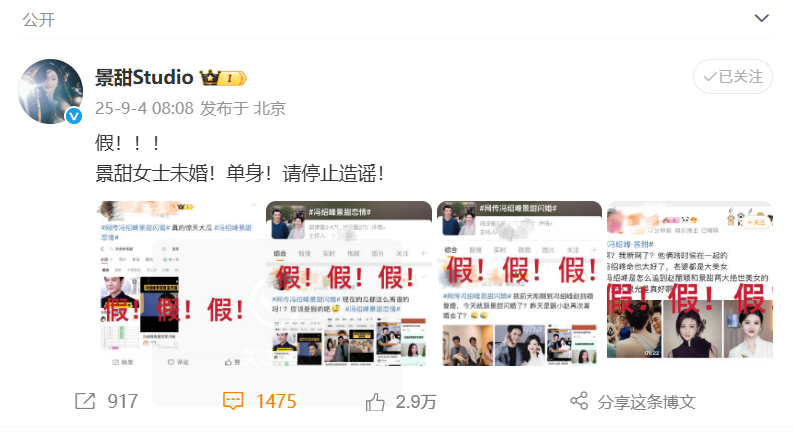
Task: Expand the dropdown chevron at top right
Action: (762, 18)
